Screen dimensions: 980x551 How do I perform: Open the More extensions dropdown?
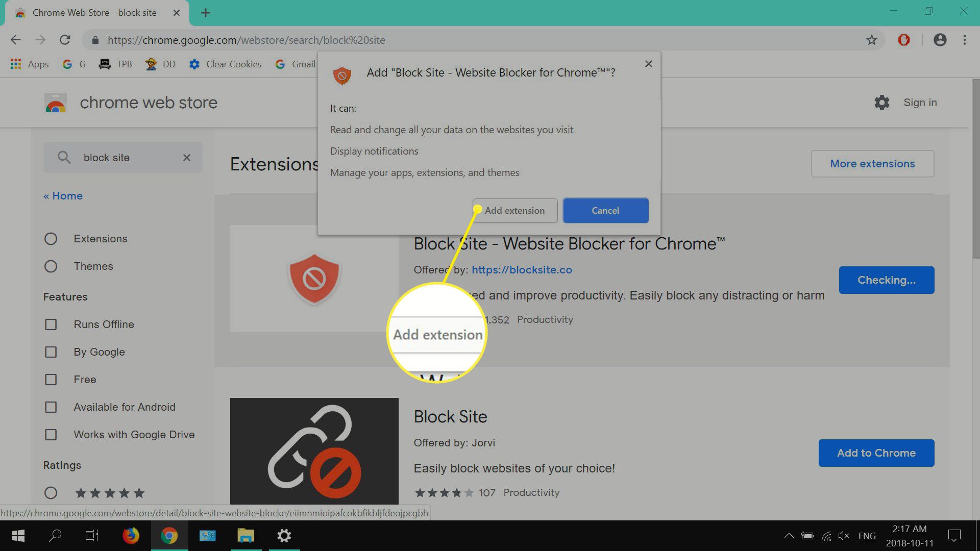pyautogui.click(x=872, y=163)
